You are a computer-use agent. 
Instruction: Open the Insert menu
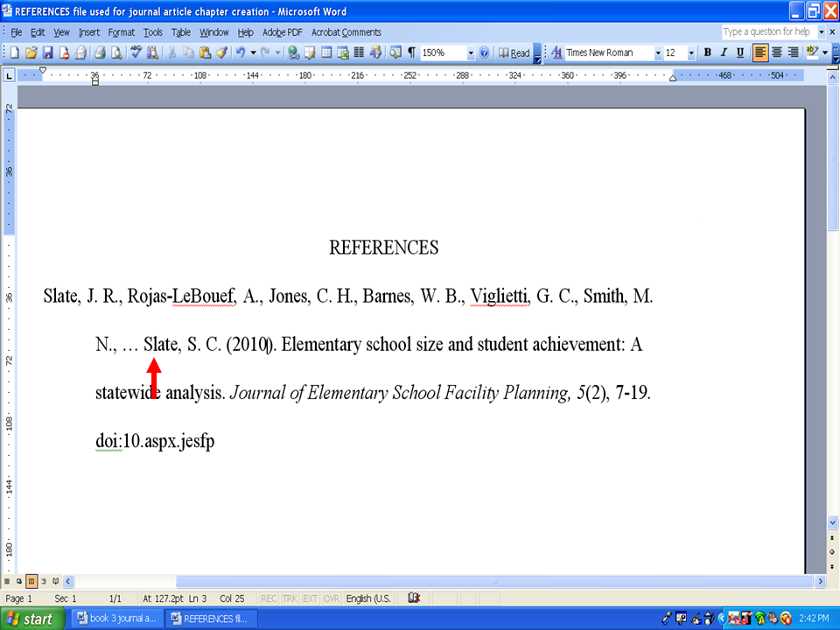[89, 32]
